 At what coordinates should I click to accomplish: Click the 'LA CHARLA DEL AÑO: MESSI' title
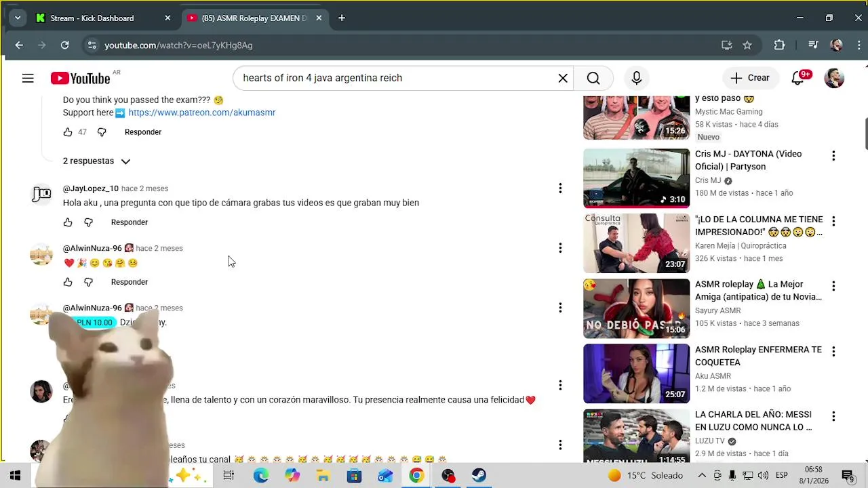pos(753,421)
